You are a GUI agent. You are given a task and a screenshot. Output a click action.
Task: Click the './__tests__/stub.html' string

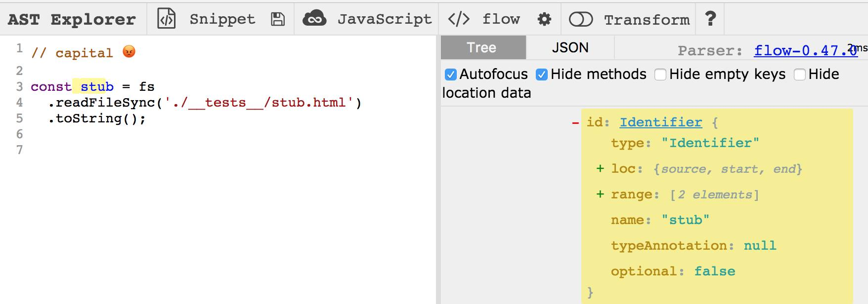(x=259, y=102)
